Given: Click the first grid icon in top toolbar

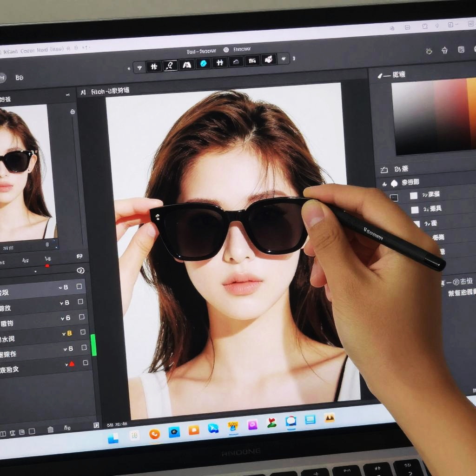Looking at the screenshot, I should [154, 66].
